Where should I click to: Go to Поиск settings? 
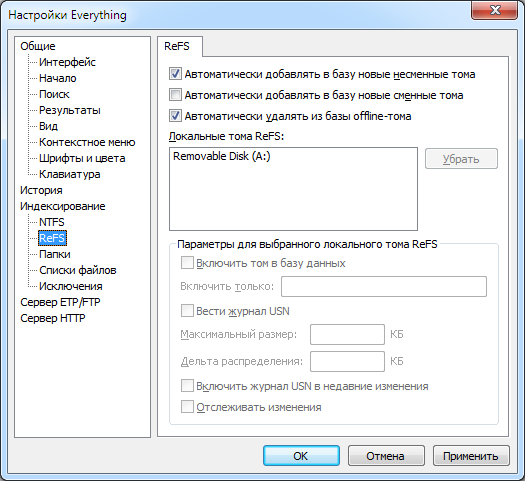[x=54, y=94]
